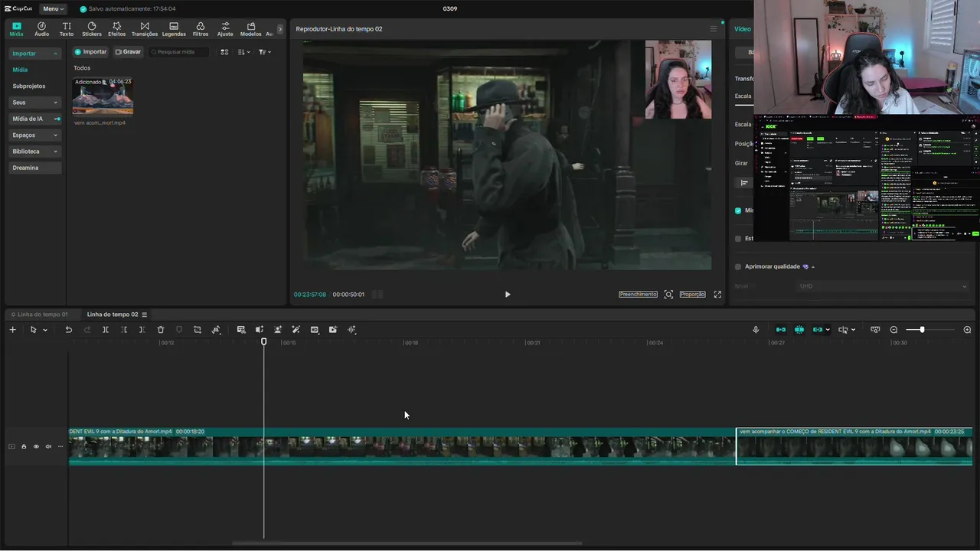Toggle clip linkage in timeline toolbar
This screenshot has width=980, height=551.
(x=818, y=330)
